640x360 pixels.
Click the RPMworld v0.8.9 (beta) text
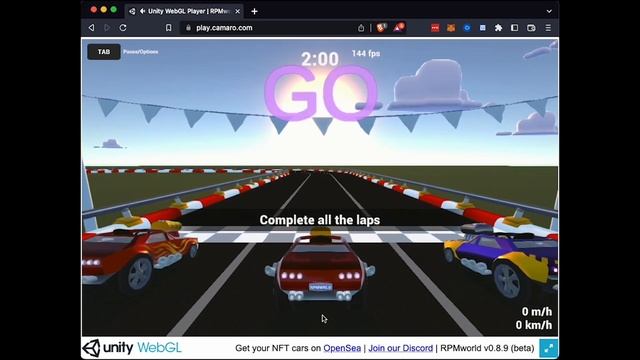pyautogui.click(x=487, y=348)
